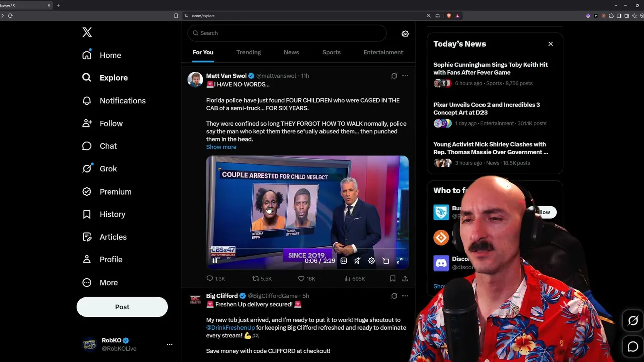Open more options on Big Clifford post
Screen dimensions: 644x362
(405, 296)
